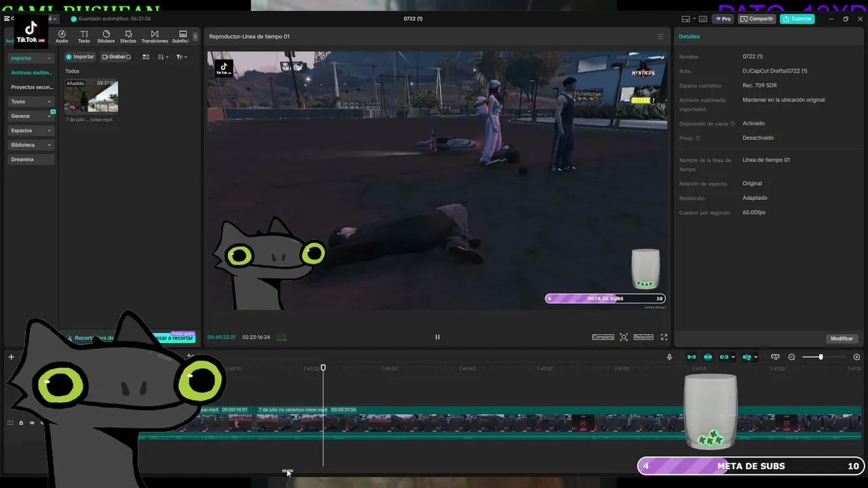Image resolution: width=868 pixels, height=488 pixels.
Task: Pause the video playback
Action: click(437, 337)
